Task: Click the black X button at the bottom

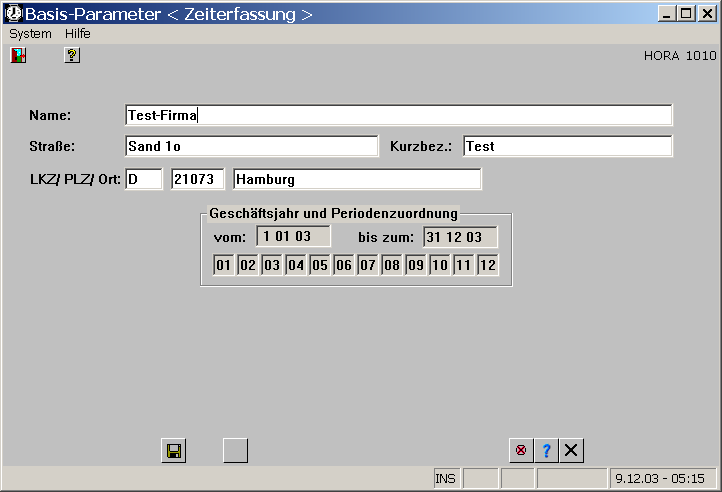Action: click(571, 451)
